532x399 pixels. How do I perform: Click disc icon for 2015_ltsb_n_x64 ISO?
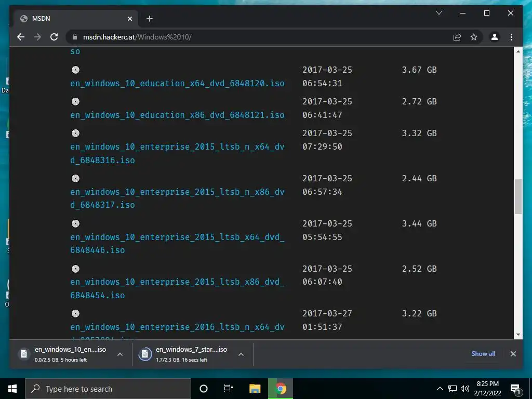pyautogui.click(x=75, y=134)
